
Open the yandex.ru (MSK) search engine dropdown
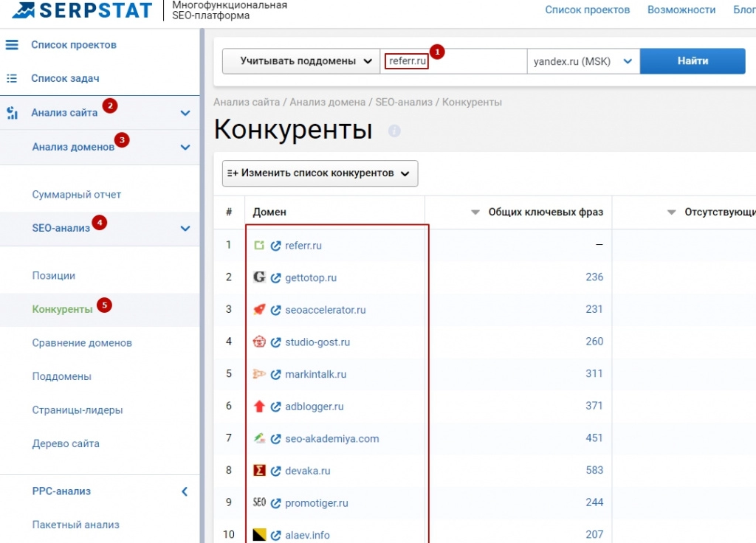click(583, 61)
